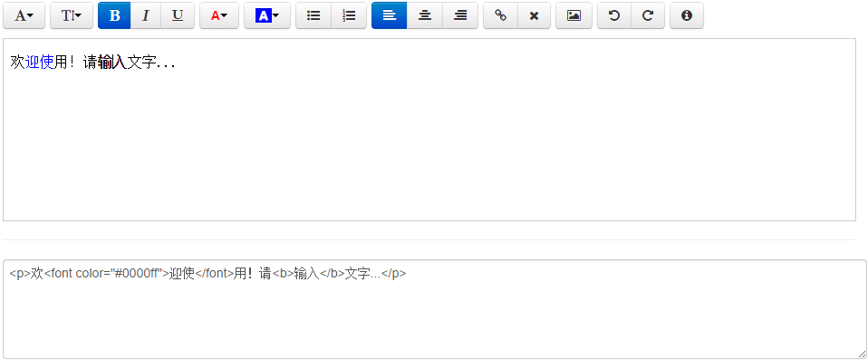The height and width of the screenshot is (360, 868).
Task: Open the font family dropdown
Action: pyautogui.click(x=24, y=15)
